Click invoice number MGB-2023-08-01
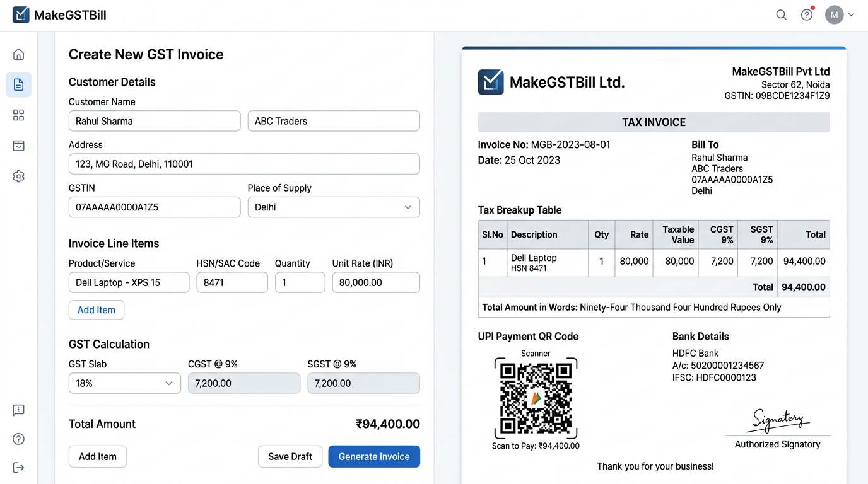 click(x=571, y=145)
